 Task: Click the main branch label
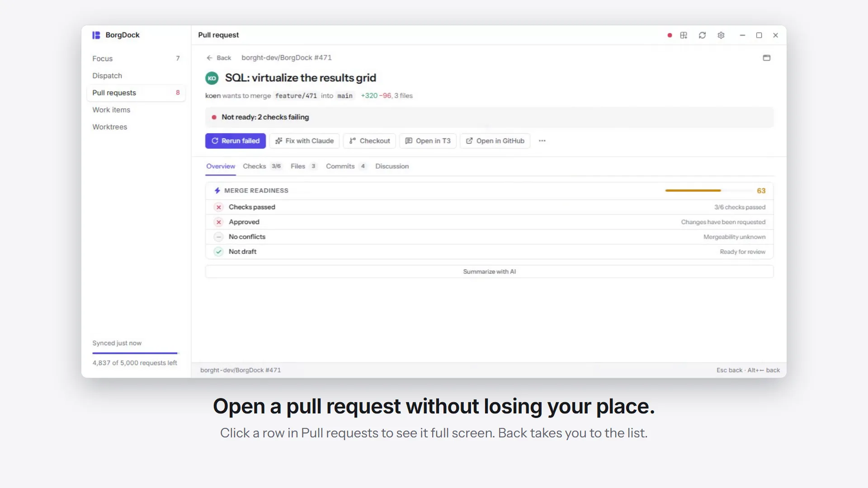[345, 96]
